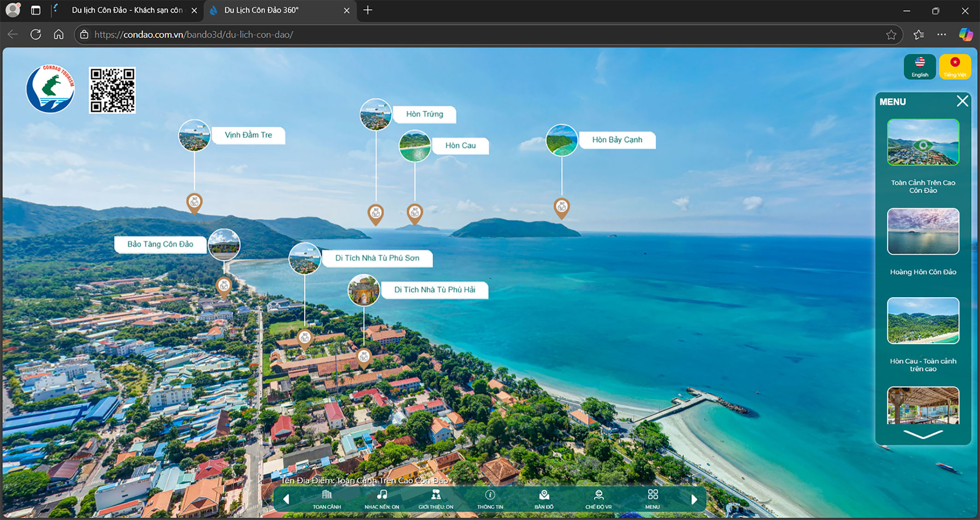Viewport: 980px width, 520px height.
Task: Open the Bảo Tàng Côn Đảo hotspot label
Action: (160, 244)
